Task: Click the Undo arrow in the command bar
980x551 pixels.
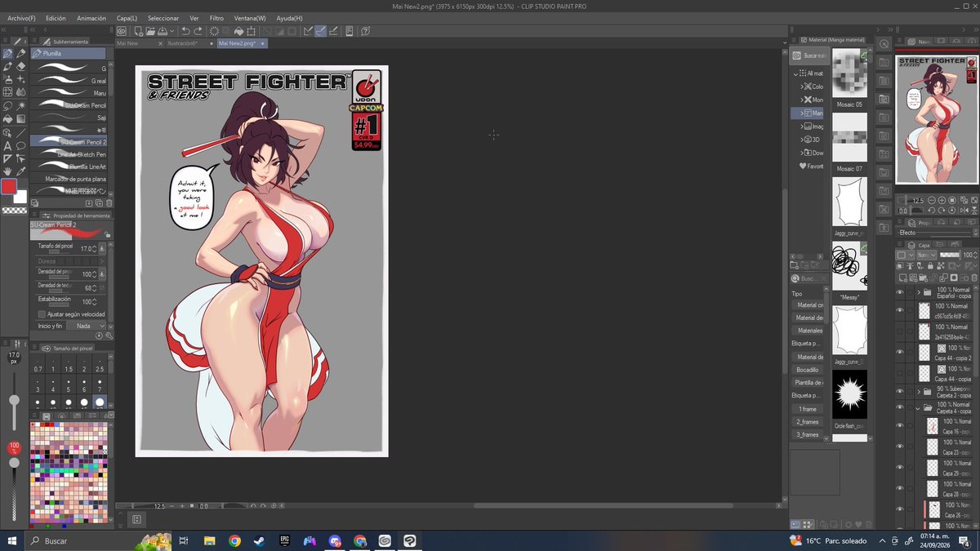Action: 185,31
